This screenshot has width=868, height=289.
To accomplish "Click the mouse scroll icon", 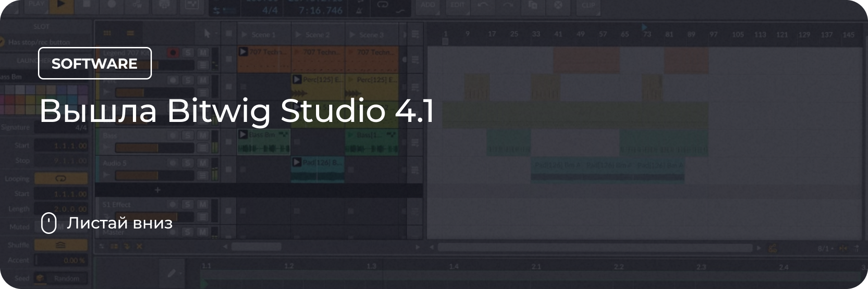I will (x=48, y=223).
